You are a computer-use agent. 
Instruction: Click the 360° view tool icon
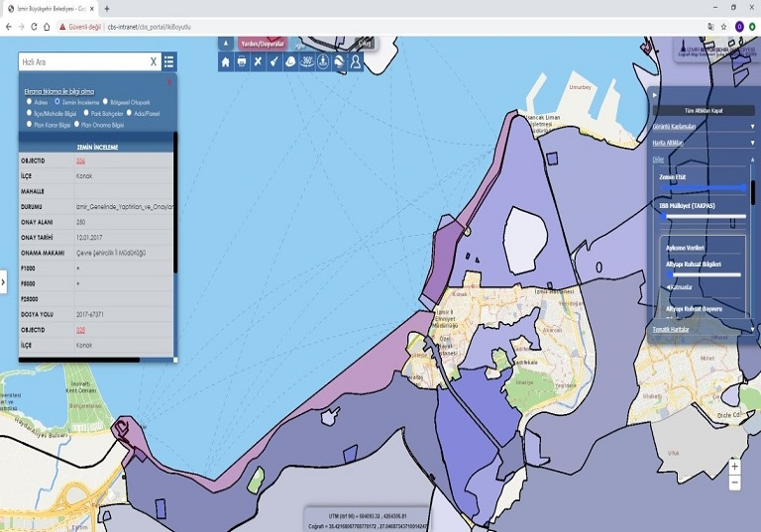point(307,61)
